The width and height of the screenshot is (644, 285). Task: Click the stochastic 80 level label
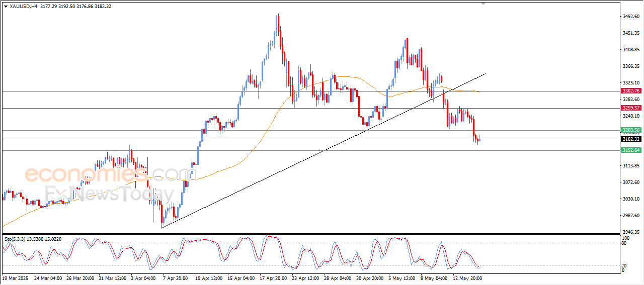pyautogui.click(x=623, y=243)
